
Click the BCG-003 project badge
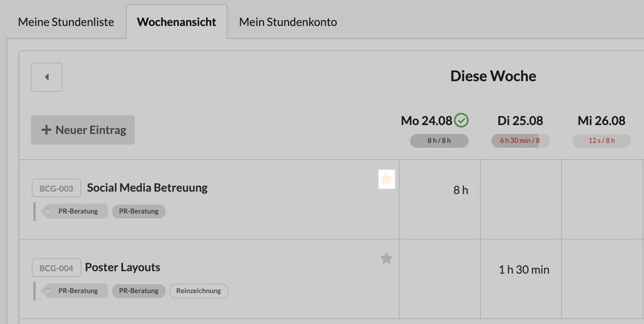click(56, 188)
